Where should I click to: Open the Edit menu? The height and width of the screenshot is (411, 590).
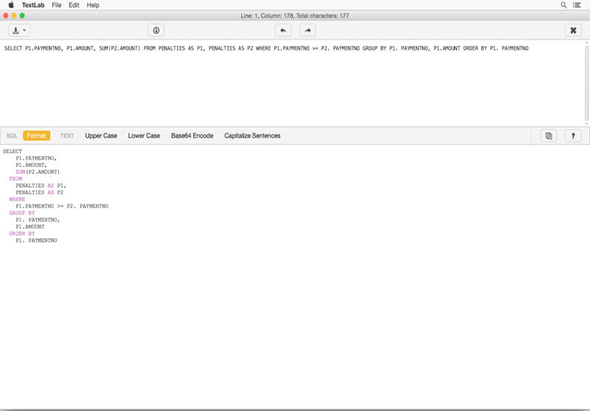[x=74, y=5]
